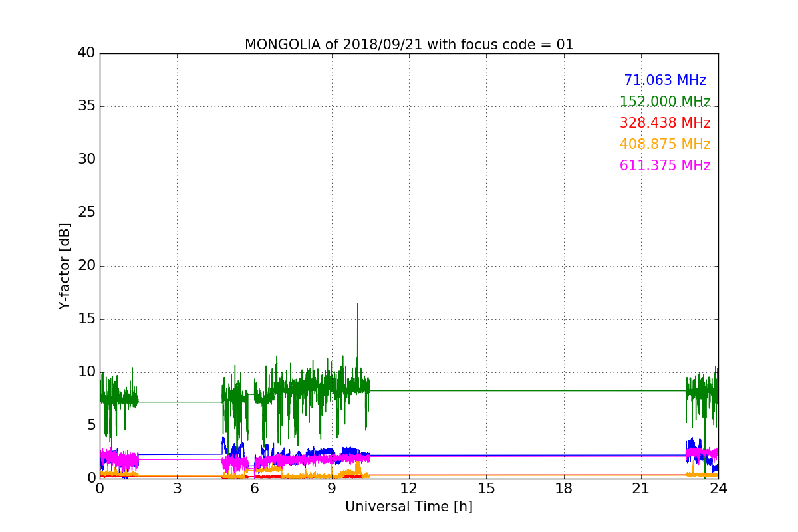Click x-axis tick label 21
Viewport: 798px width, 532px height.
pyautogui.click(x=641, y=488)
